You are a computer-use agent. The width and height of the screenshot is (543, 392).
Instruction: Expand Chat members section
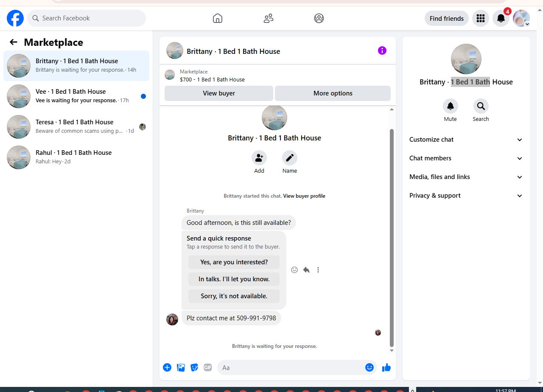[x=466, y=158]
